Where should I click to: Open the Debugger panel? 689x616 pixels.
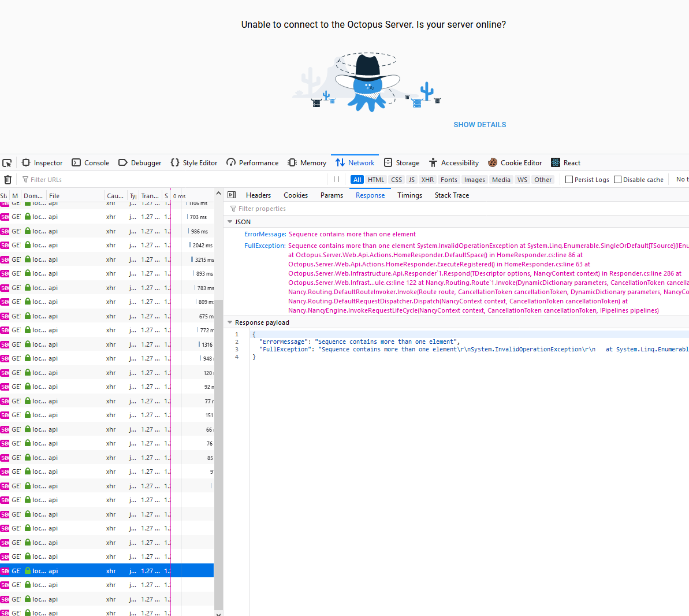tap(140, 162)
